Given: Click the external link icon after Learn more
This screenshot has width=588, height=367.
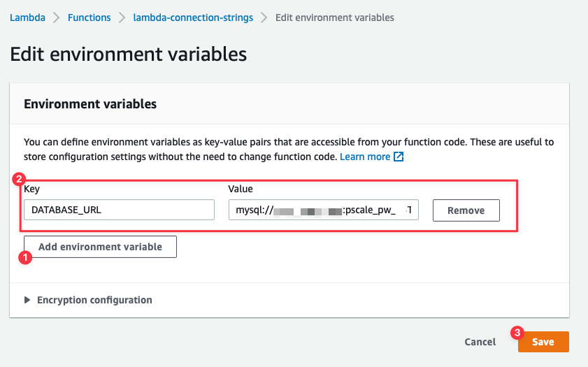Looking at the screenshot, I should click(x=399, y=157).
